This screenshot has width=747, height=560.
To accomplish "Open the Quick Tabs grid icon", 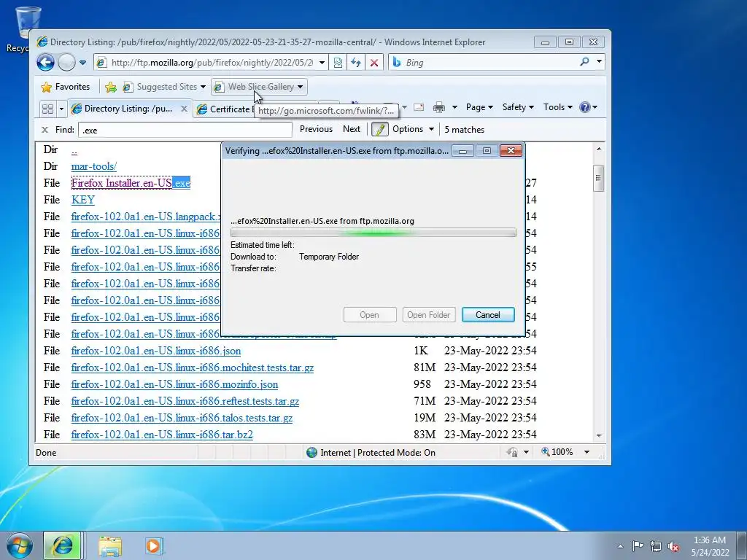I will (47, 109).
